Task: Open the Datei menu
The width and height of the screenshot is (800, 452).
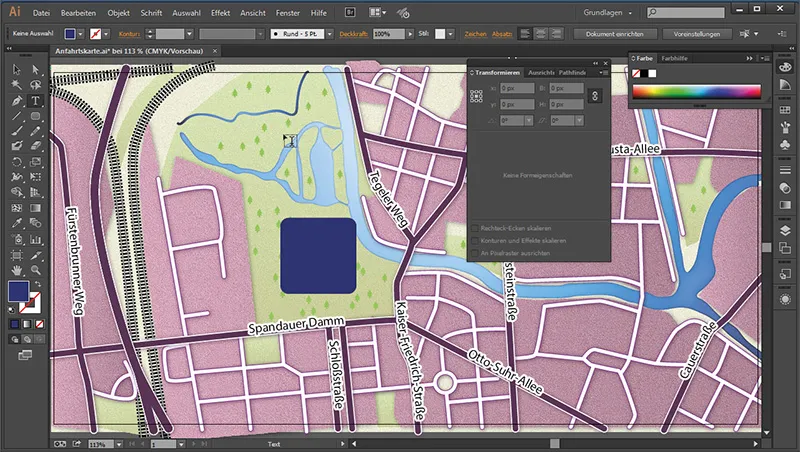Action: pos(41,13)
